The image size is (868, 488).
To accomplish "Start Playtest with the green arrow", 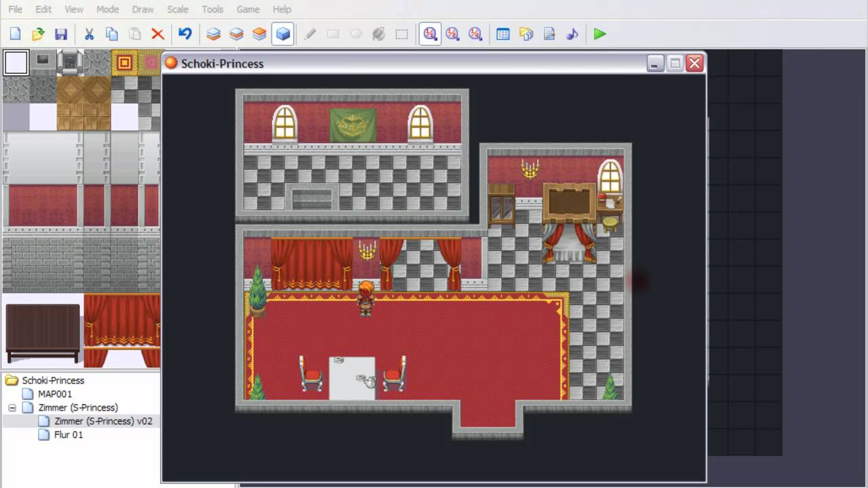I will [x=599, y=34].
